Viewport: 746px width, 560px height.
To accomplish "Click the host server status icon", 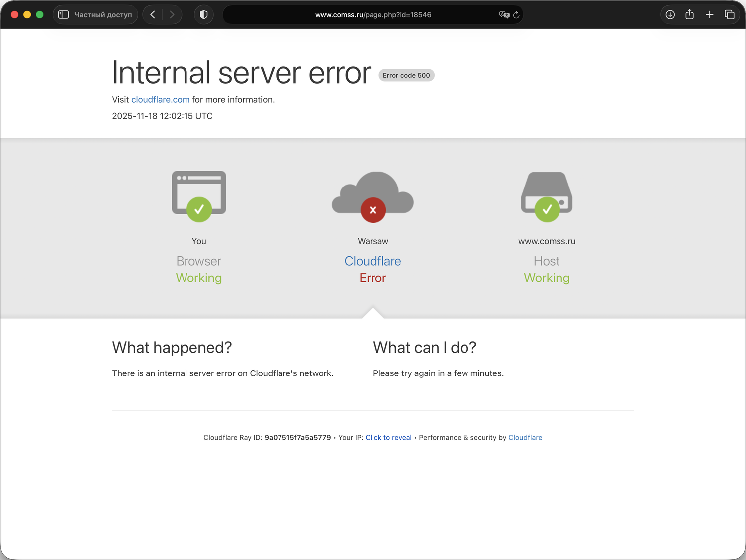I will pos(547,196).
